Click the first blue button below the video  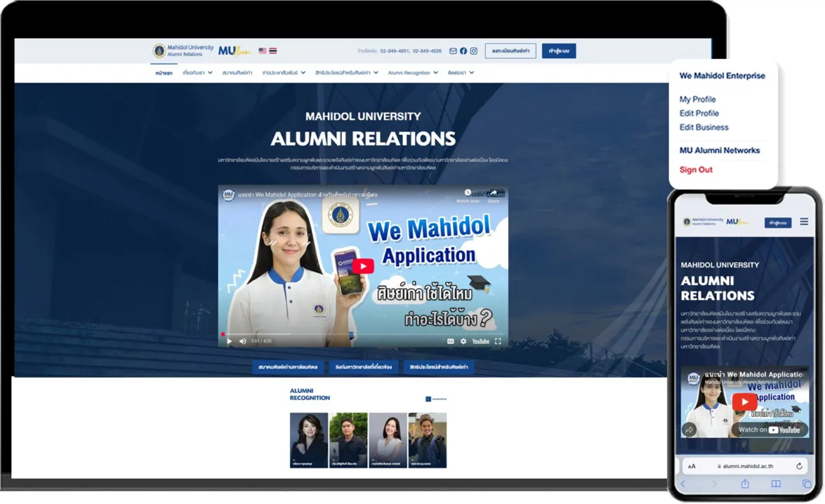point(288,366)
